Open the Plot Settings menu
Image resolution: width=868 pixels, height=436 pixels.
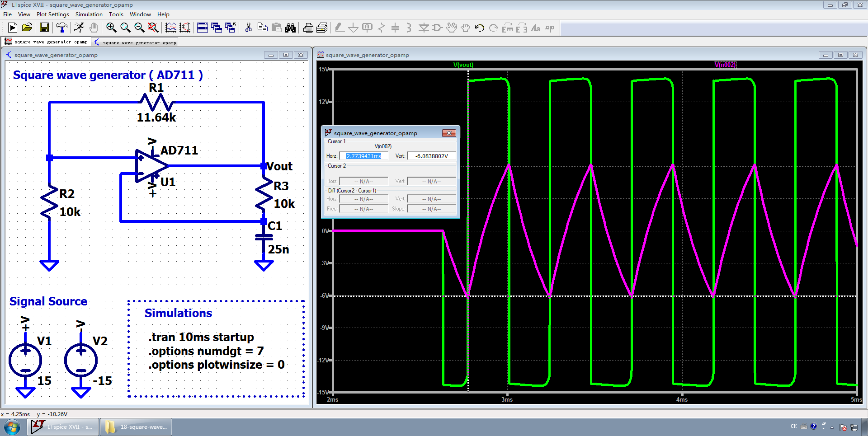(x=52, y=14)
